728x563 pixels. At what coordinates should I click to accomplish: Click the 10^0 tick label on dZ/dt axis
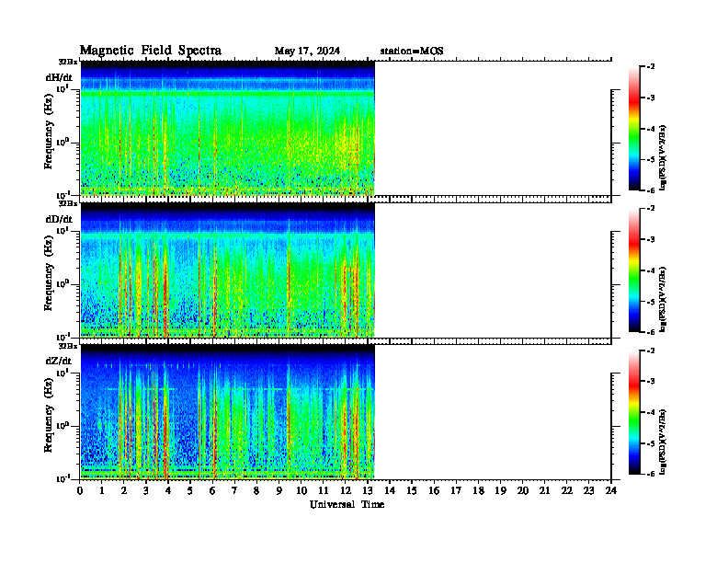(x=63, y=425)
